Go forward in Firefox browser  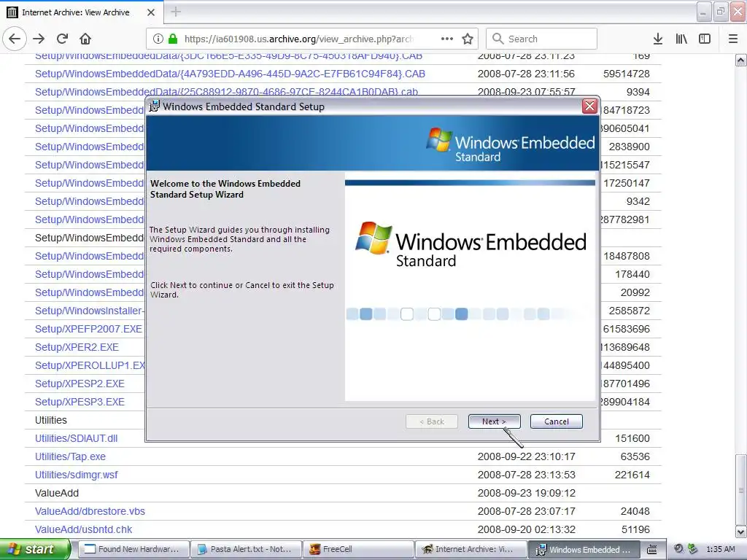tap(39, 39)
